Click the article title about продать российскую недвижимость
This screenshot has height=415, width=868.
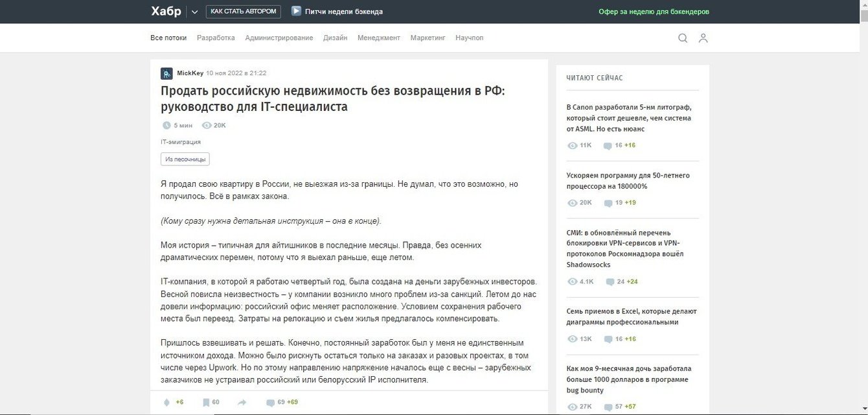point(332,99)
